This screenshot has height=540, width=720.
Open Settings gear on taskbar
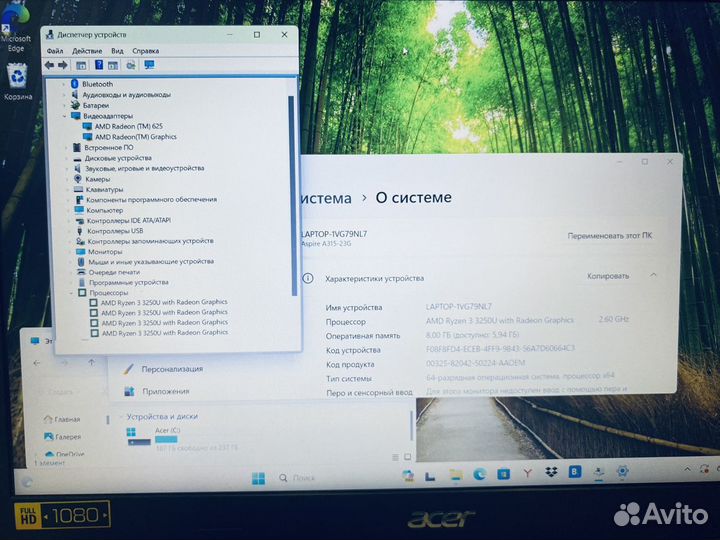click(622, 472)
